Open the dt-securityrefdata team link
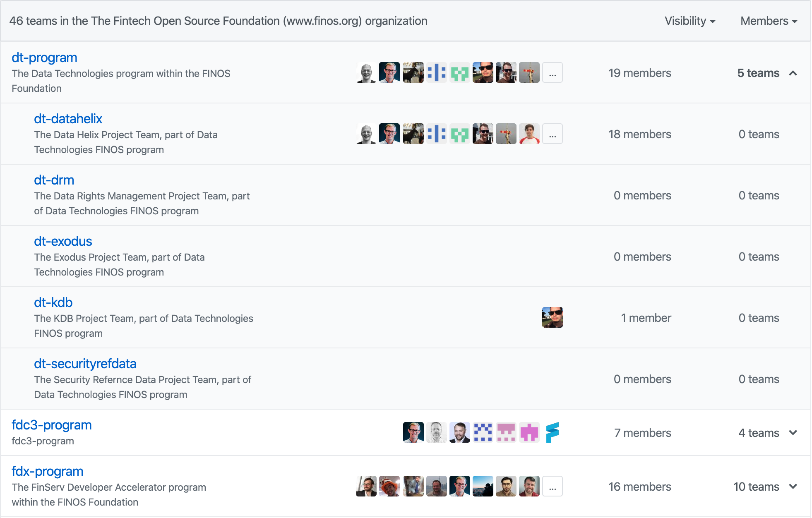The height and width of the screenshot is (518, 812). click(x=85, y=364)
